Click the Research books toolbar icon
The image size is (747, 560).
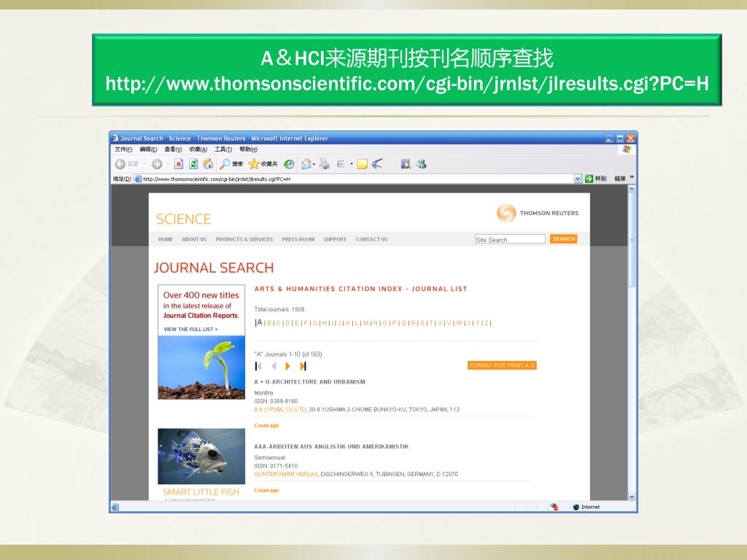coord(406,164)
